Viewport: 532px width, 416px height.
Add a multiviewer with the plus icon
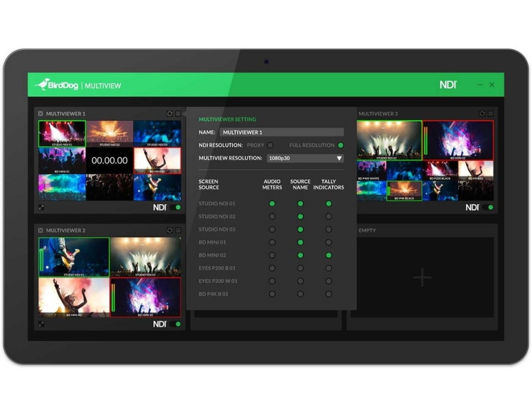click(422, 278)
